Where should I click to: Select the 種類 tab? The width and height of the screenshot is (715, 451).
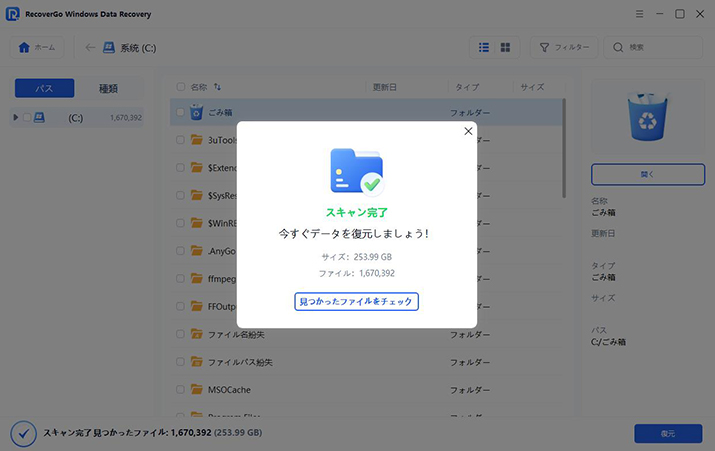[109, 88]
